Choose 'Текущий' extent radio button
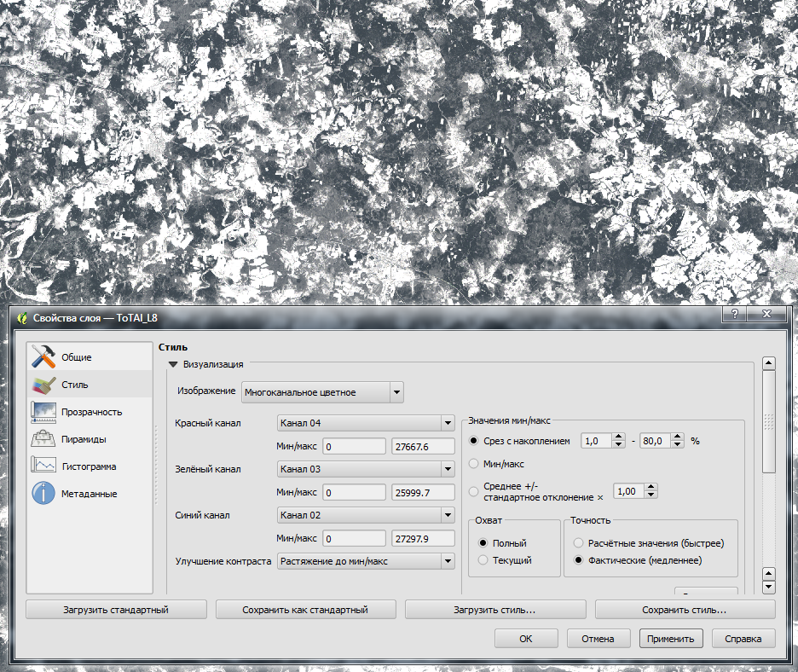This screenshot has width=798, height=672. [x=483, y=560]
